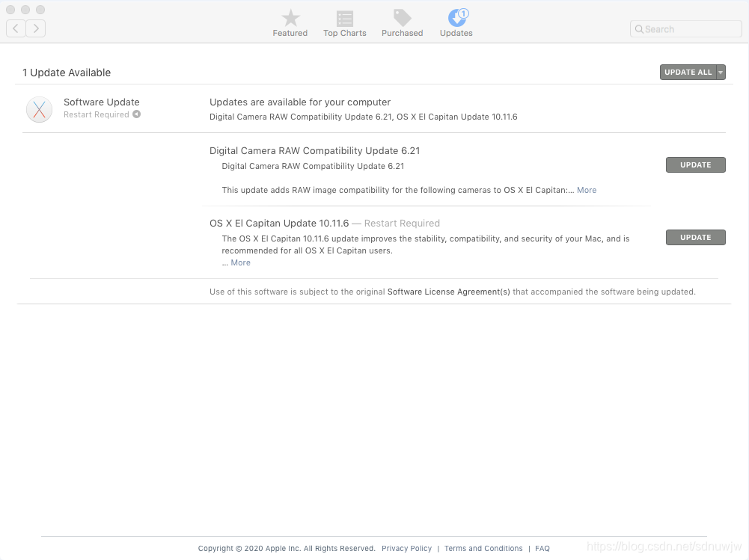Screen dimensions: 749x560
Task: Update Digital Camera RAW Compatibility 6.21
Action: [x=696, y=164]
